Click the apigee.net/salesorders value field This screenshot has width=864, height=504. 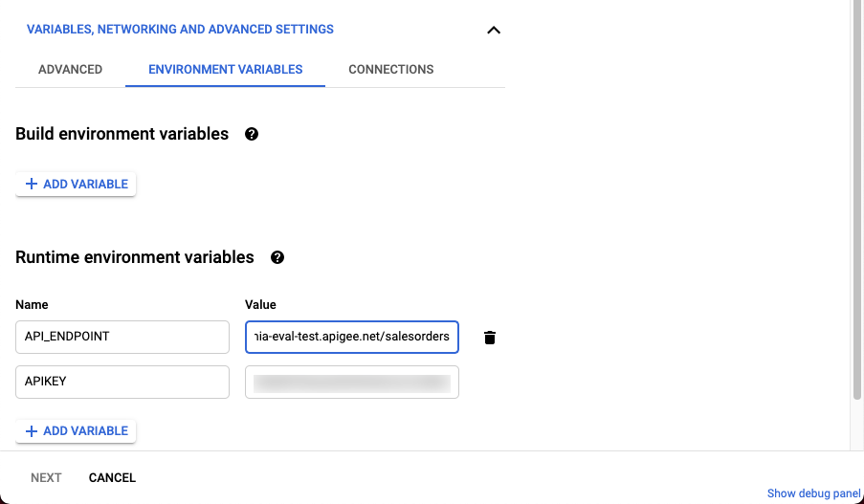click(x=352, y=337)
